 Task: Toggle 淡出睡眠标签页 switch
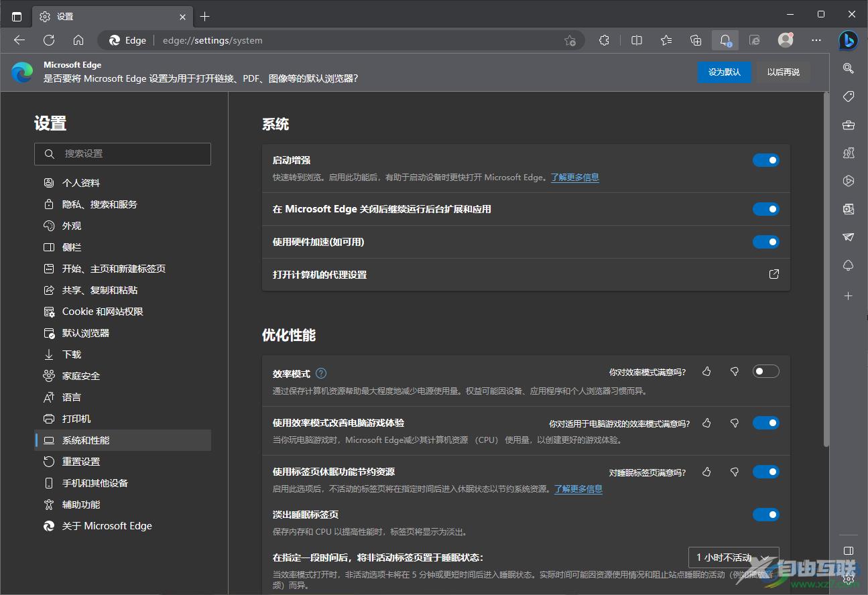coord(766,515)
